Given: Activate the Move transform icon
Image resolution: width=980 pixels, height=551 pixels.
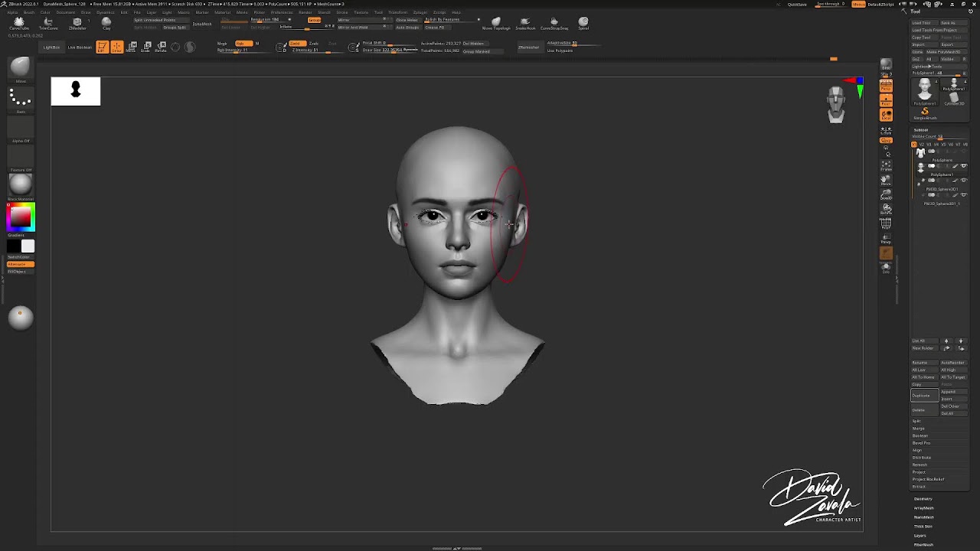Looking at the screenshot, I should coord(132,47).
